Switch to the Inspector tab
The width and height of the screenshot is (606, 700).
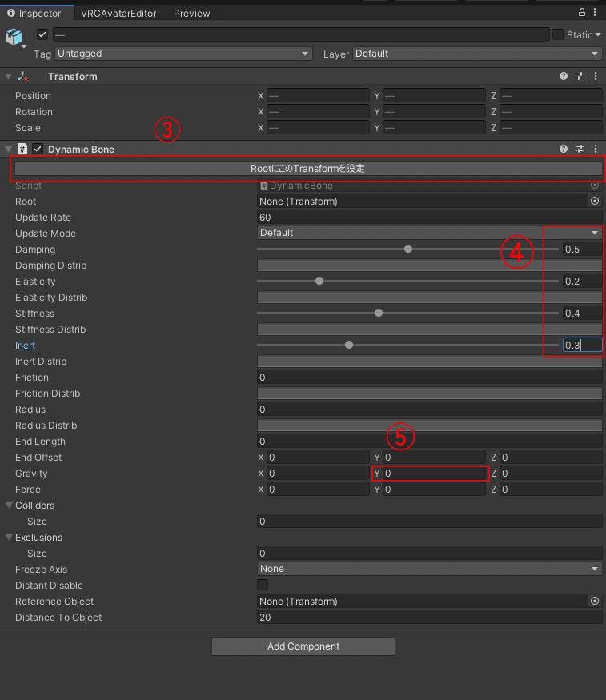coord(35,14)
